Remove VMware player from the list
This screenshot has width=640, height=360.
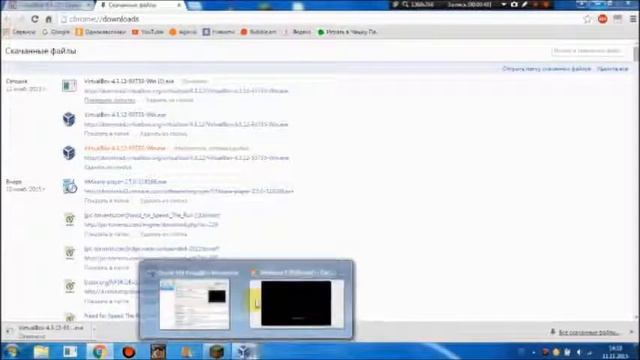164,201
